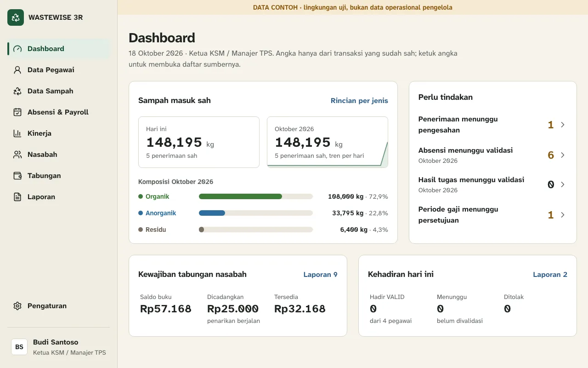Expand Hasil tugas menunggu validasi chevron
The height and width of the screenshot is (368, 588).
[563, 184]
